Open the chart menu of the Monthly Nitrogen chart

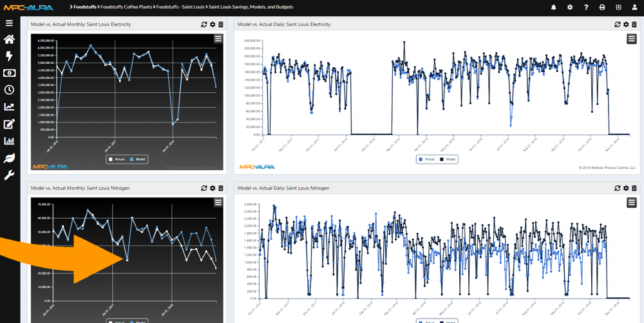click(218, 202)
